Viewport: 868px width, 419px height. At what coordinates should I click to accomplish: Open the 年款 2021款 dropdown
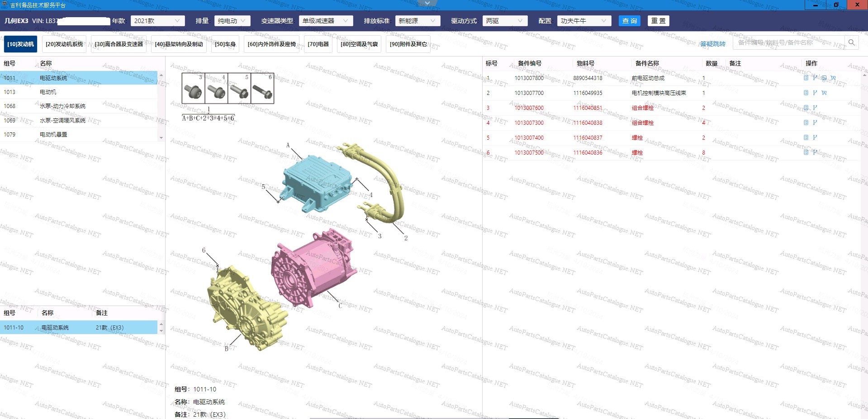pyautogui.click(x=157, y=21)
